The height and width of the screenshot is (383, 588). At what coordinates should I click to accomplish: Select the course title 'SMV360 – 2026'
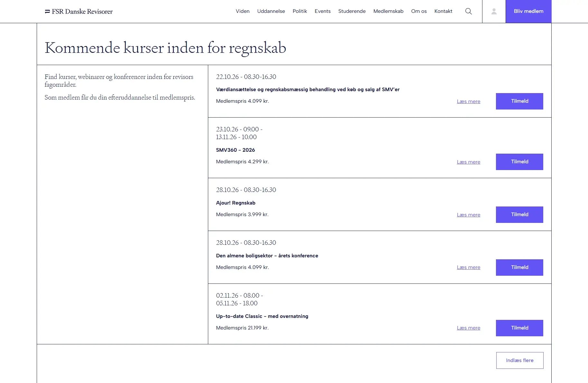(235, 150)
